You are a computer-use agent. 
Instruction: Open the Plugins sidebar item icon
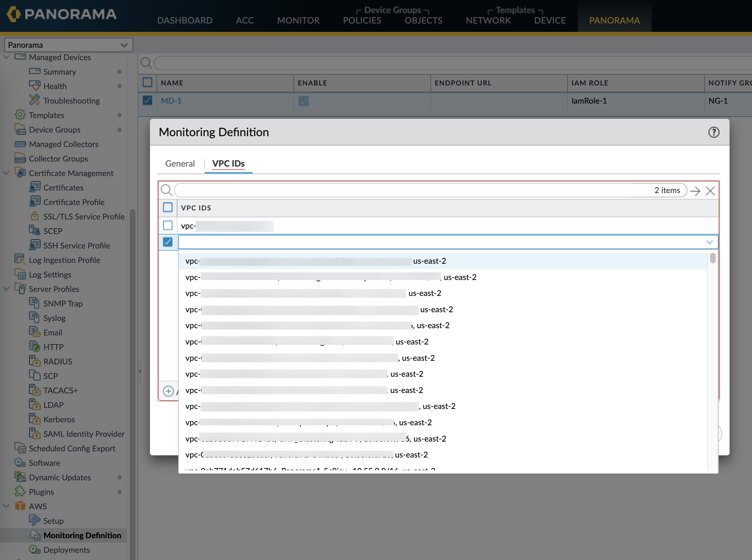20,492
